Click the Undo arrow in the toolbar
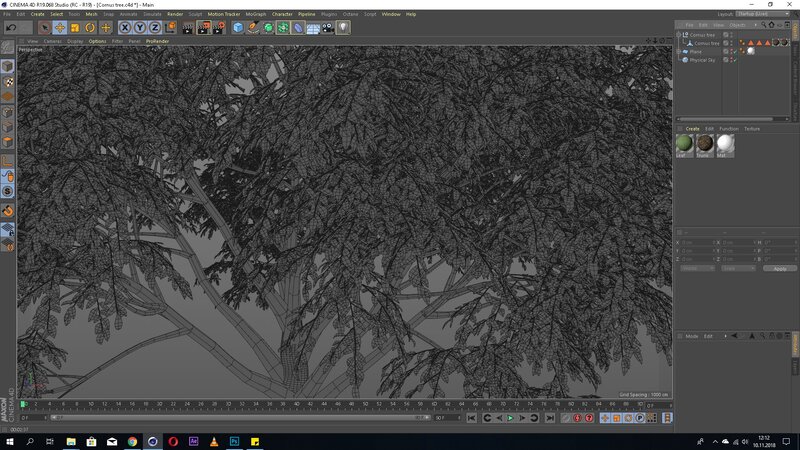Image resolution: width=800 pixels, height=450 pixels. pyautogui.click(x=9, y=28)
